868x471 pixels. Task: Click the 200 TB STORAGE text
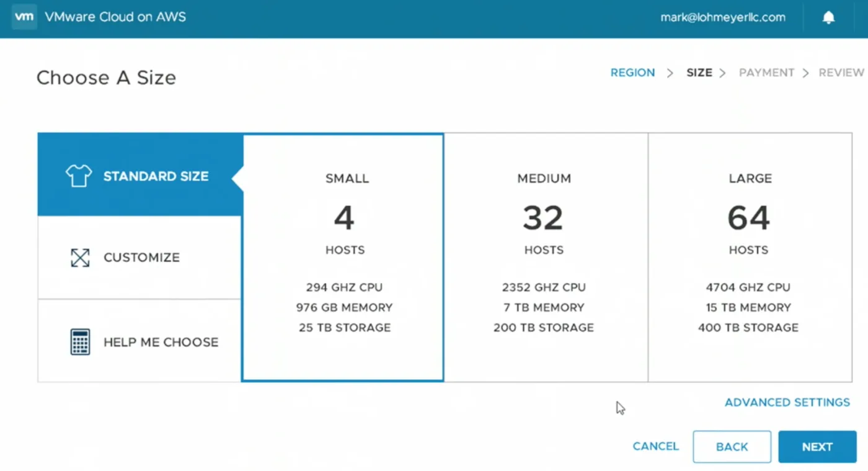pyautogui.click(x=544, y=328)
